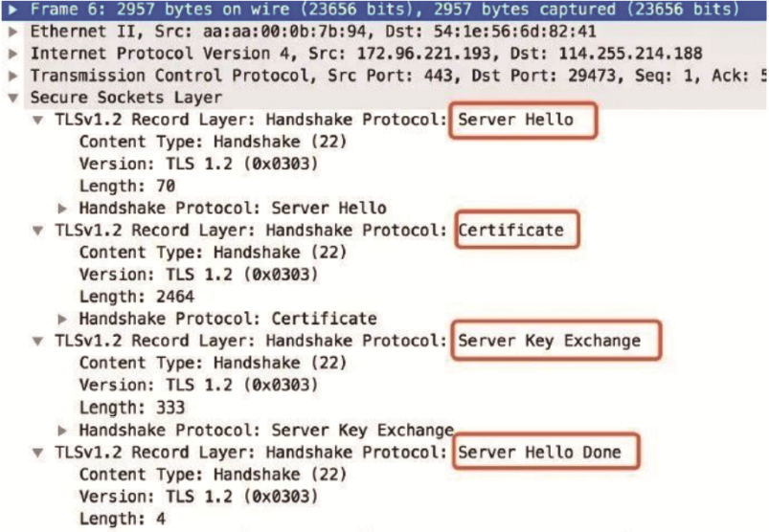
Task: Expand the Frame 6 details row
Action: (x=11, y=9)
